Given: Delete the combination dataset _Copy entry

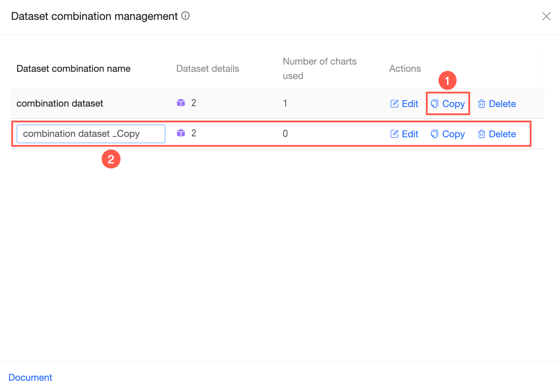Looking at the screenshot, I should [497, 134].
